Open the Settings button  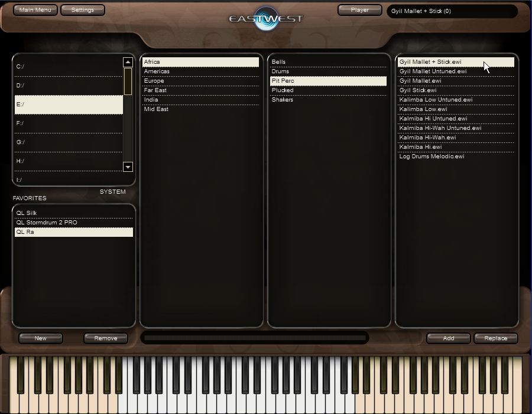coord(82,10)
